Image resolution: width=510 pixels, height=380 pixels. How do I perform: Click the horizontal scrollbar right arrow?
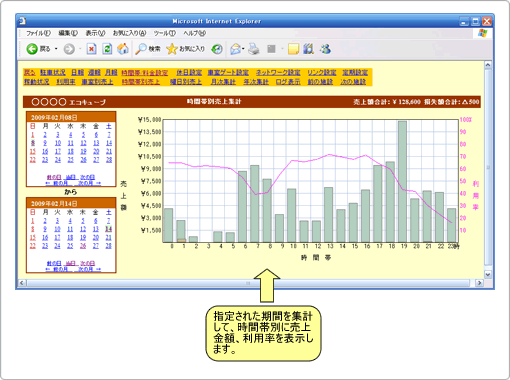pyautogui.click(x=480, y=283)
